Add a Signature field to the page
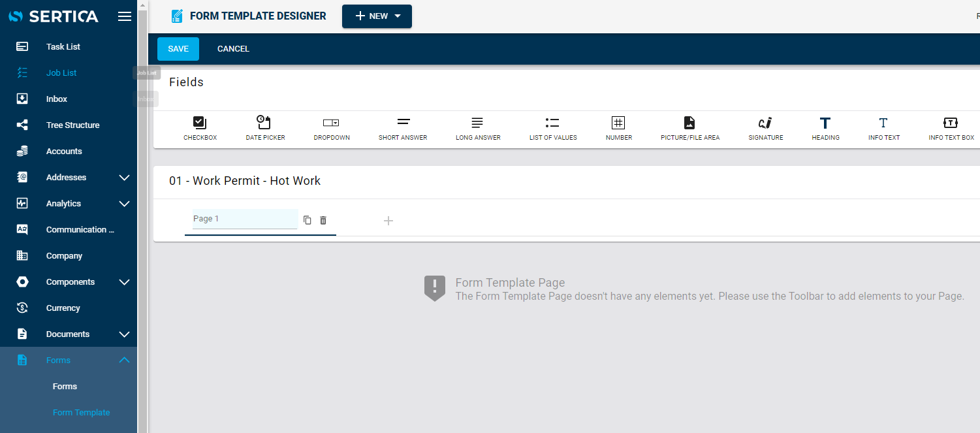Viewport: 980px width, 433px height. pos(765,128)
